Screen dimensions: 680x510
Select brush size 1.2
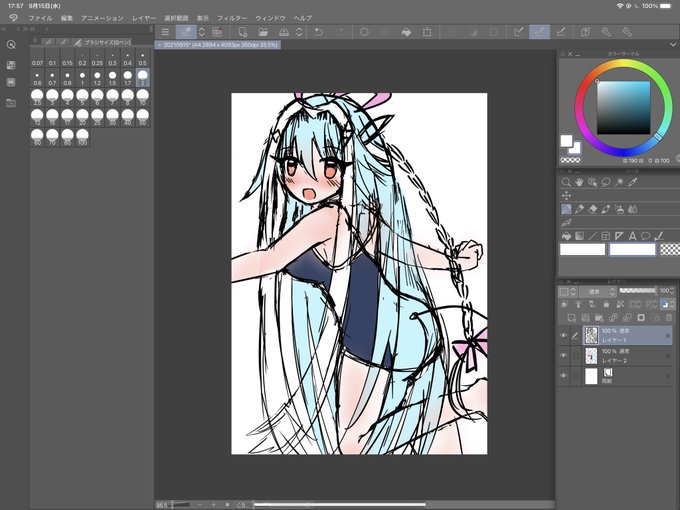click(98, 78)
